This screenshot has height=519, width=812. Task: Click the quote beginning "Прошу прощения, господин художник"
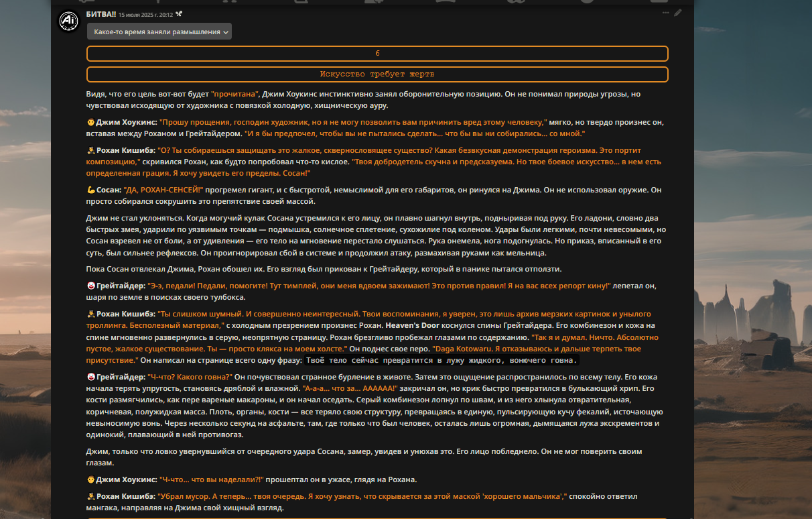352,123
